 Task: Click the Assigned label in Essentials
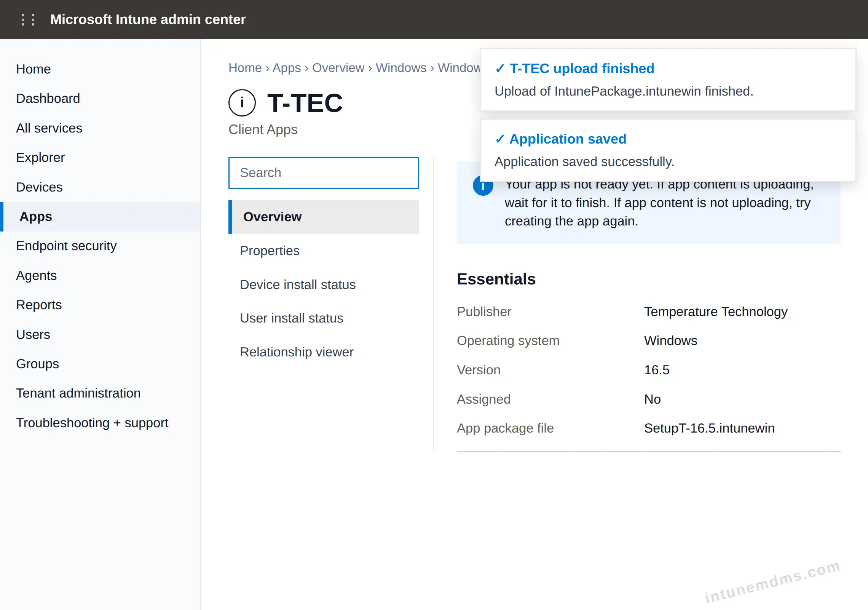(x=484, y=399)
